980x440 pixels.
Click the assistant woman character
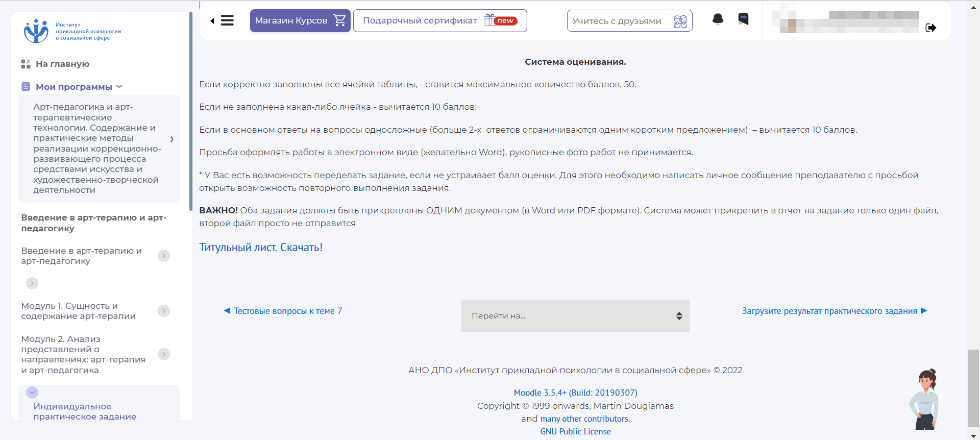coord(925,399)
